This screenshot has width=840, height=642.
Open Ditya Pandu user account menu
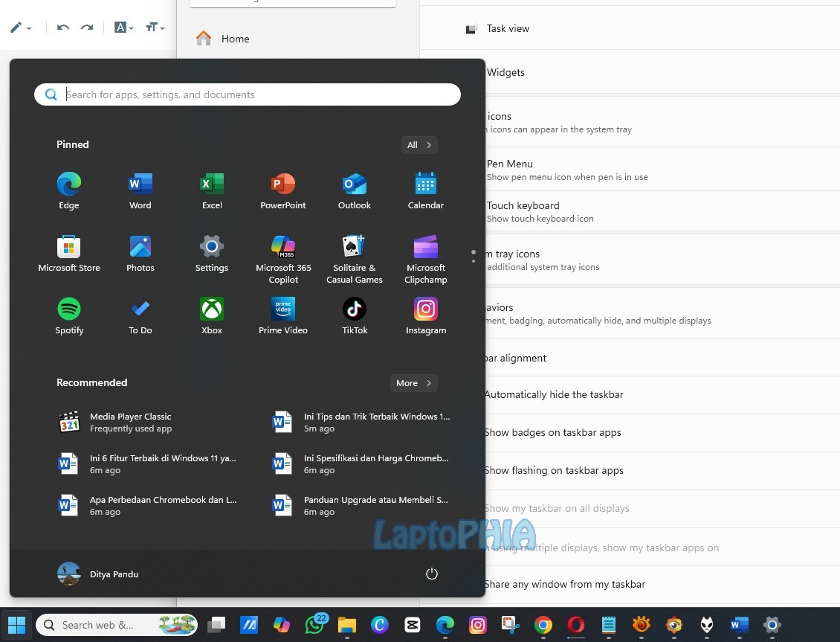click(x=98, y=574)
